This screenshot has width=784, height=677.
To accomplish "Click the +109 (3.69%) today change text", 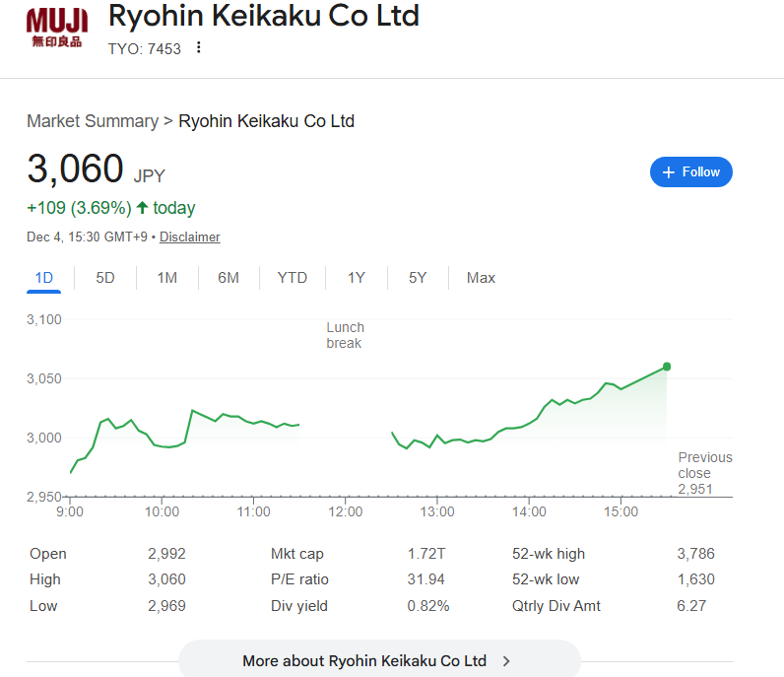I will (x=110, y=208).
